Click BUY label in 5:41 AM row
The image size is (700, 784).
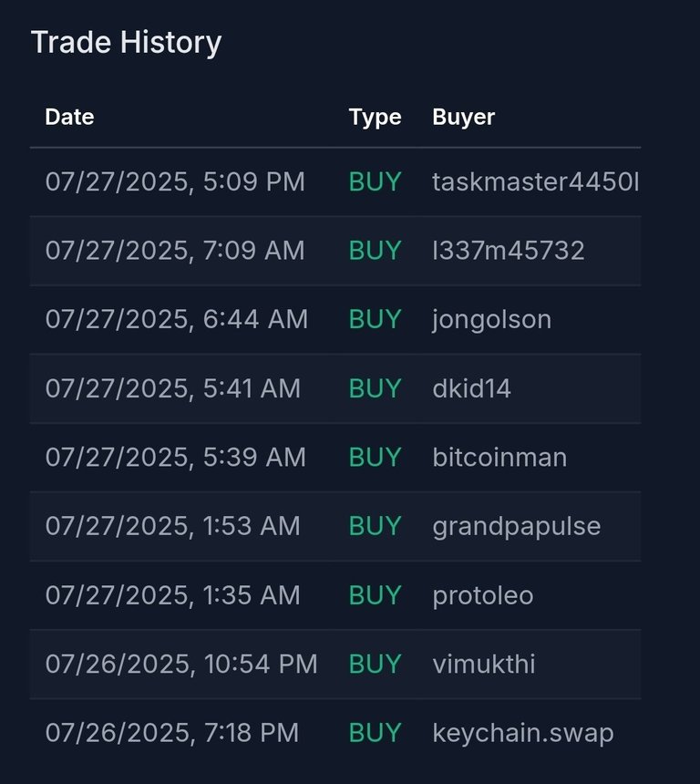[x=375, y=388]
